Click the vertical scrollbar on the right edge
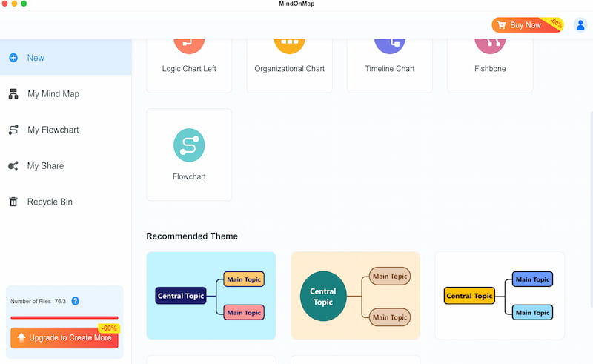The width and height of the screenshot is (593, 364). pyautogui.click(x=591, y=210)
